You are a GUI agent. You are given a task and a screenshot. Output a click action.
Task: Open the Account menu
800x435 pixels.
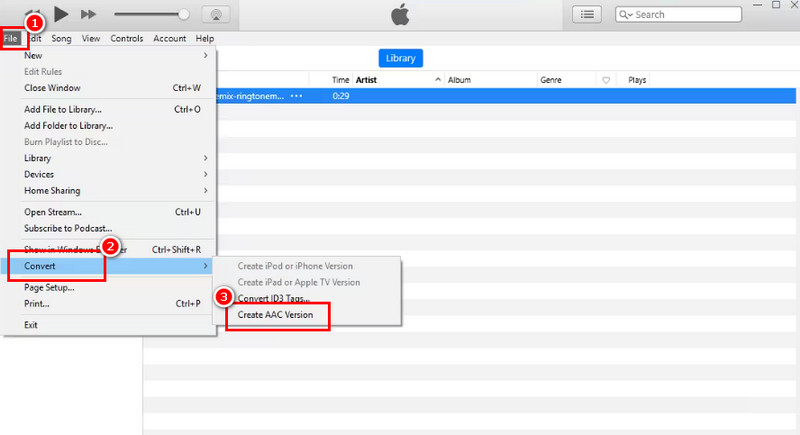click(x=169, y=38)
